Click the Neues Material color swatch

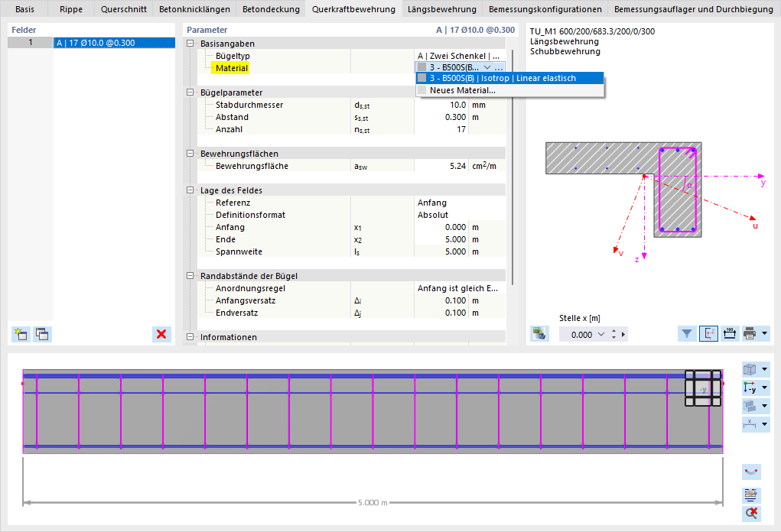(422, 90)
